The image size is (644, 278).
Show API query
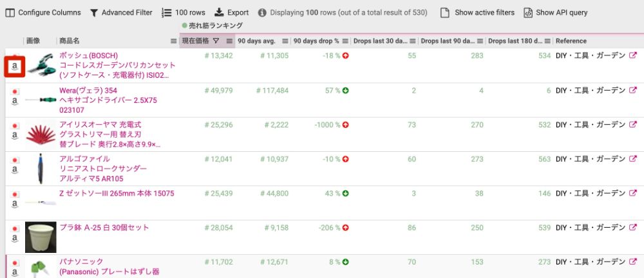coord(555,13)
